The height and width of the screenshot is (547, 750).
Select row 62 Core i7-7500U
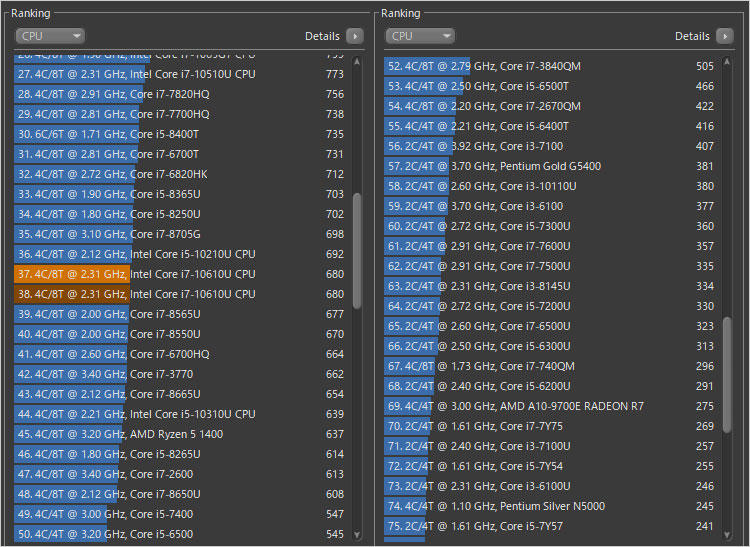tap(551, 266)
